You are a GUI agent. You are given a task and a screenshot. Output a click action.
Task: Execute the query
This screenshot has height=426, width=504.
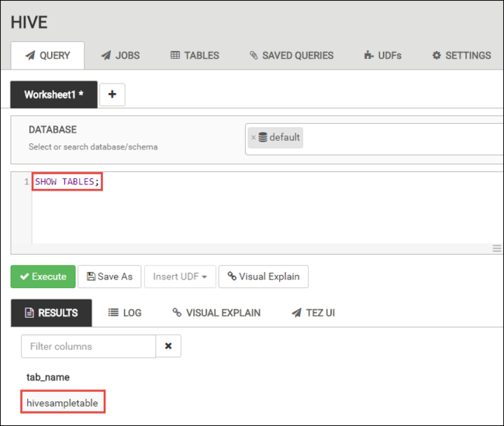(x=43, y=277)
